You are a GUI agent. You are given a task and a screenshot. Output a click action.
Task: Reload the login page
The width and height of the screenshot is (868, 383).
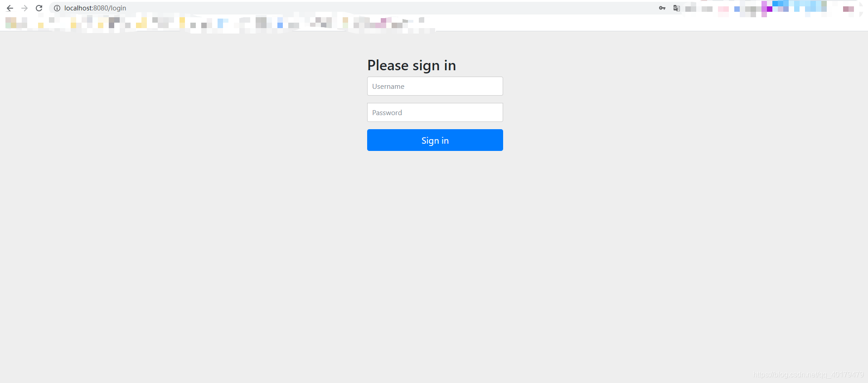(39, 8)
